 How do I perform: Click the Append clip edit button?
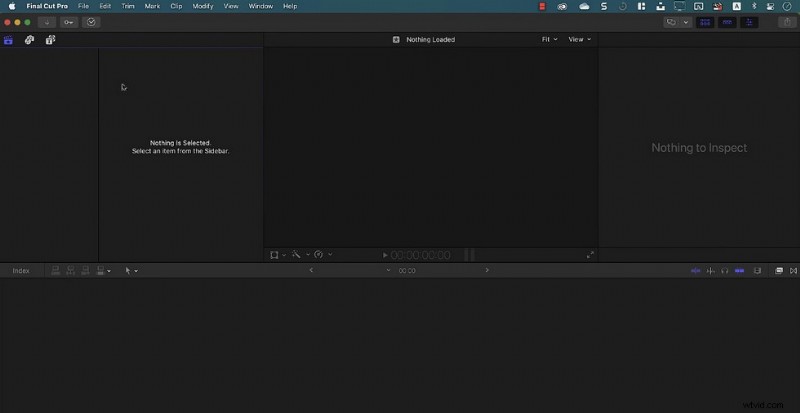[85, 271]
